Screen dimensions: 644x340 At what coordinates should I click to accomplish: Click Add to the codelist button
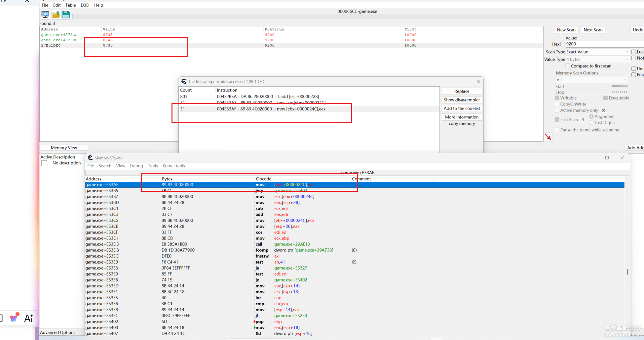click(462, 108)
